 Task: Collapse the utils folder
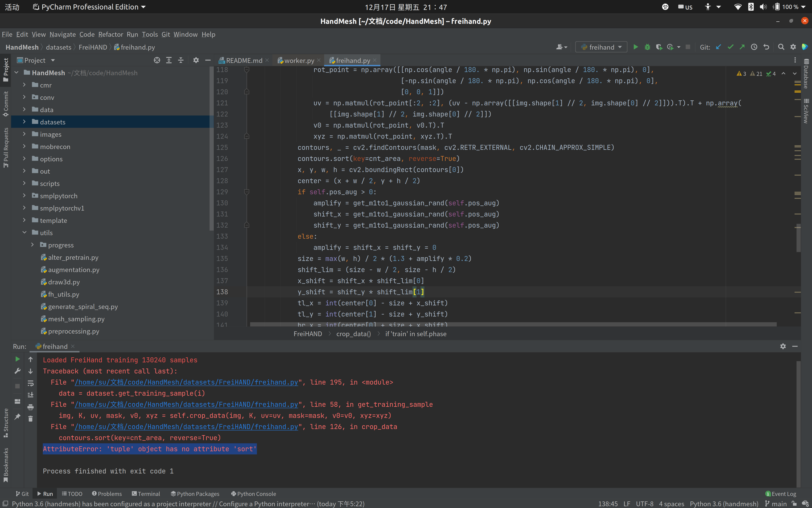tap(24, 233)
